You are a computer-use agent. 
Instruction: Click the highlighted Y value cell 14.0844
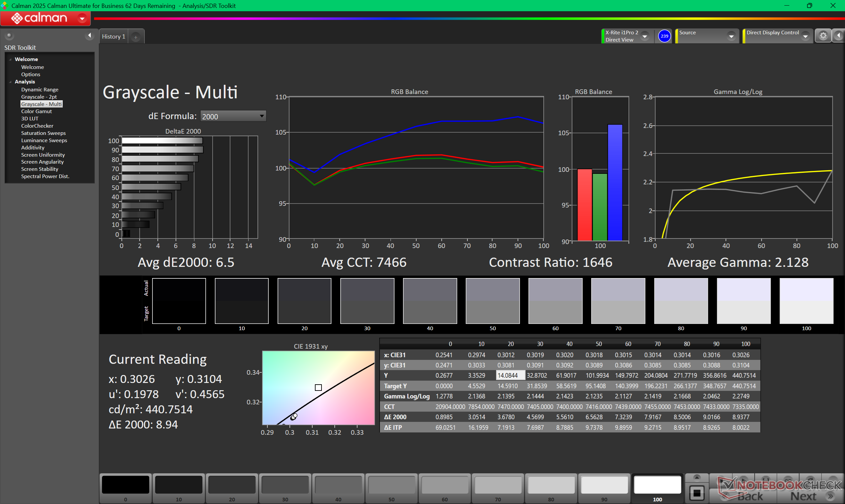pos(510,375)
